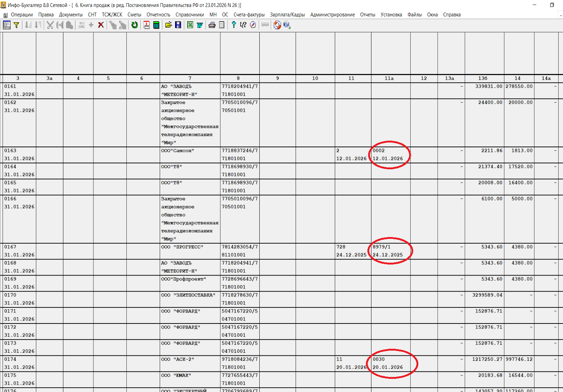Screen dimensions: 563x392
Task: Click the yellow filter funnel icon
Action: pyautogui.click(x=16, y=25)
